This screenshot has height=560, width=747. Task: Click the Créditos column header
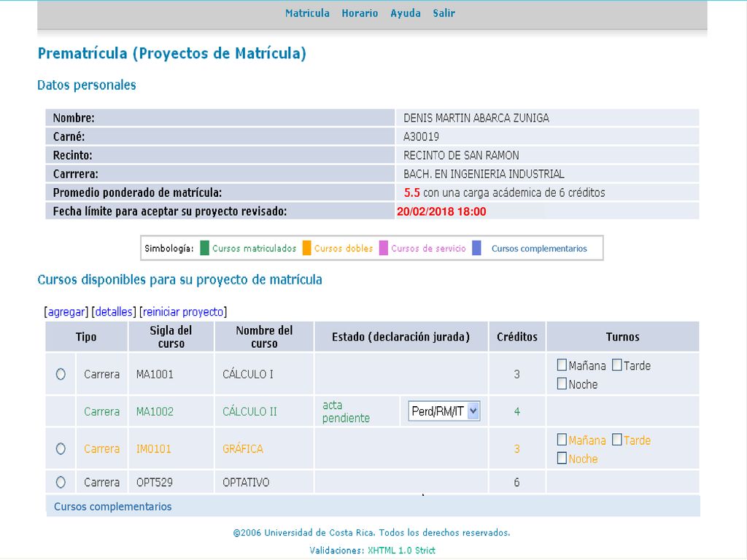(517, 337)
